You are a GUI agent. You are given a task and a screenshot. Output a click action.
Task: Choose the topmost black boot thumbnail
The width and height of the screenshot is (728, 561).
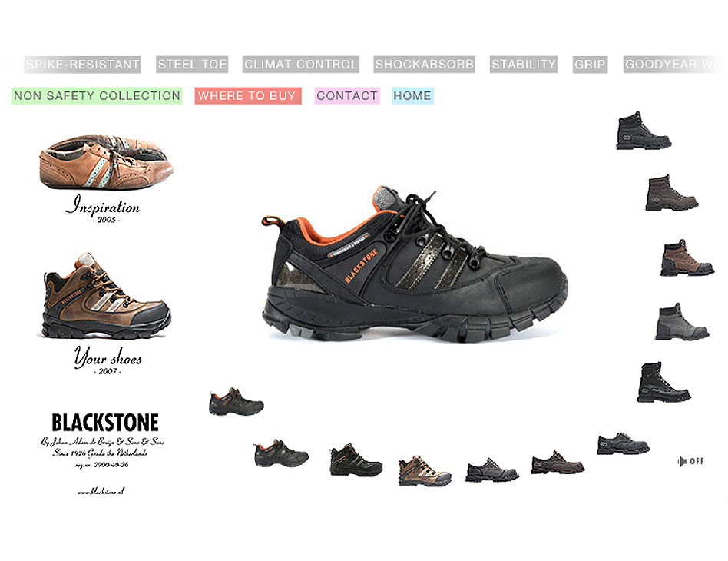click(643, 131)
